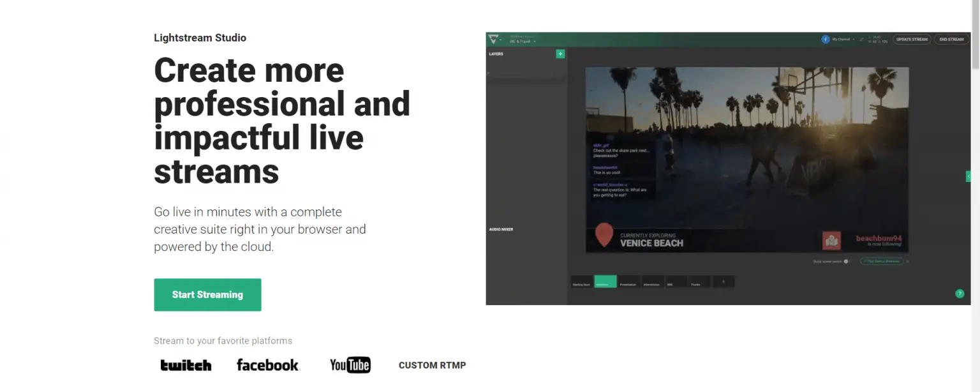Open the green help icon in bottom corner
This screenshot has width=980, height=392.
click(x=960, y=293)
